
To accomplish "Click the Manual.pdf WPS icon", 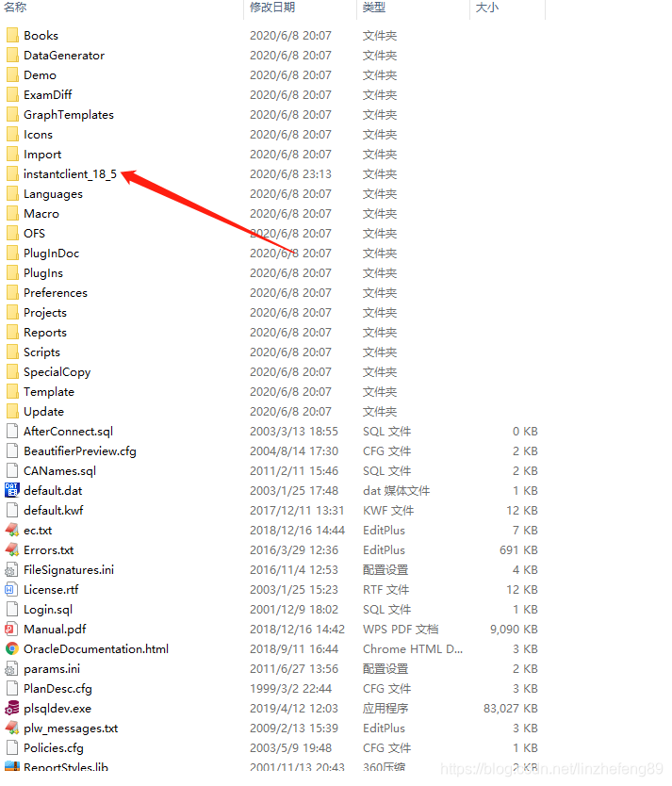I will point(12,630).
